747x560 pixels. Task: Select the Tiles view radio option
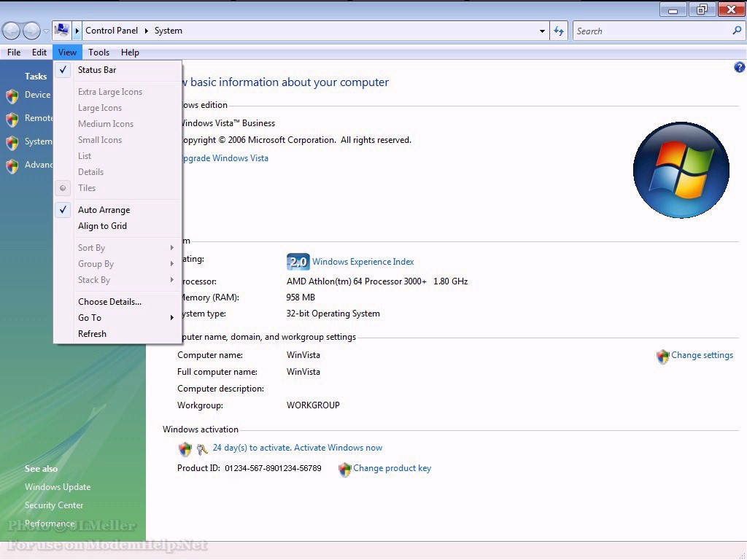click(117, 188)
